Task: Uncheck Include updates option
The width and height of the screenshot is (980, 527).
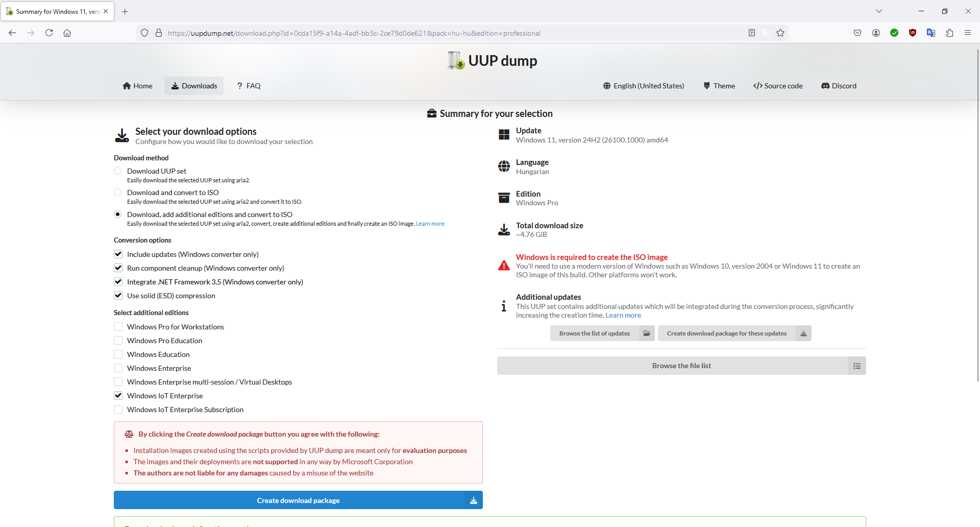Action: coord(118,254)
